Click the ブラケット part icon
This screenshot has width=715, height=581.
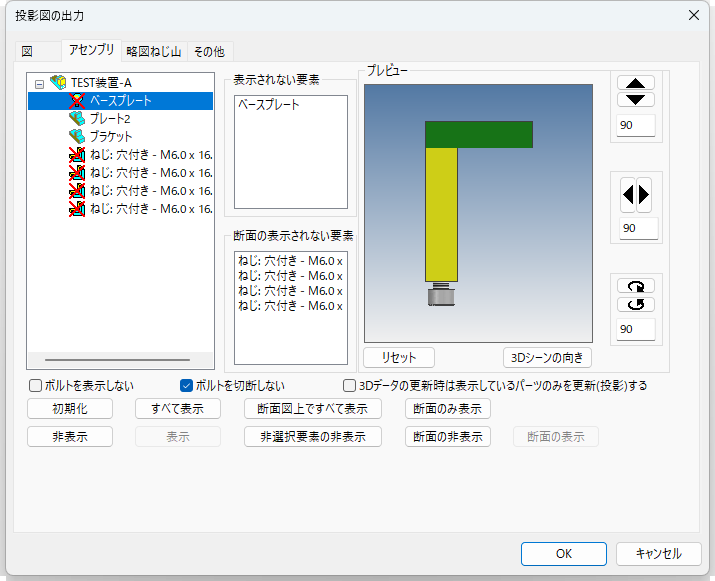point(77,136)
